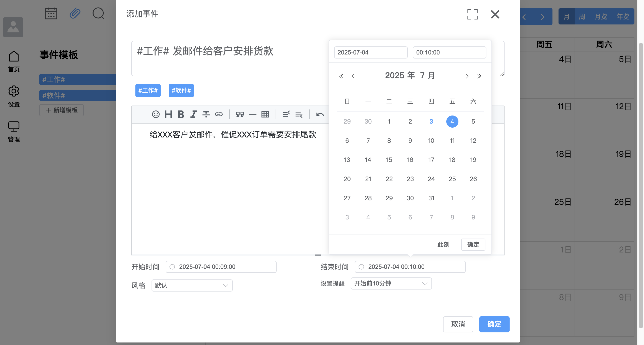
Task: Click the outdent icon in editor toolbar
Action: (299, 114)
